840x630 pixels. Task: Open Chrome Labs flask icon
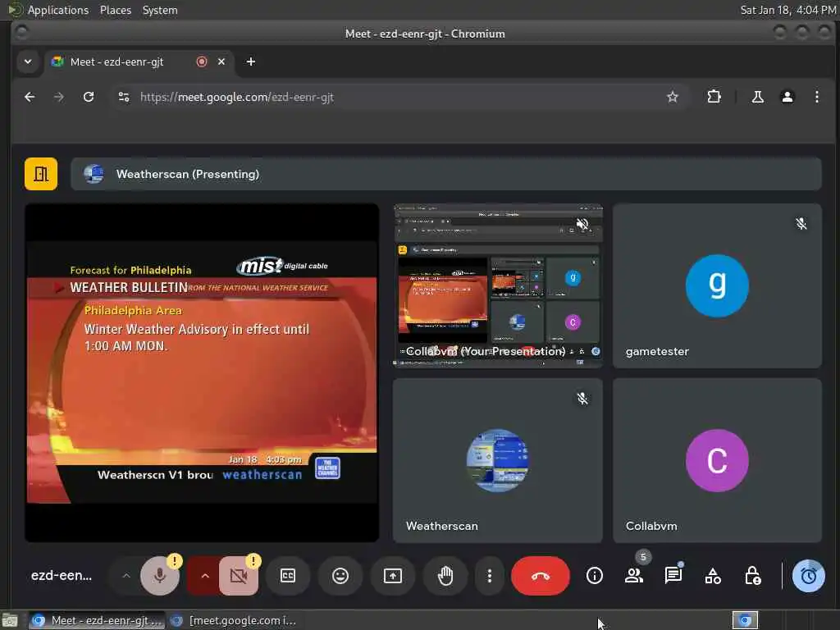[757, 97]
